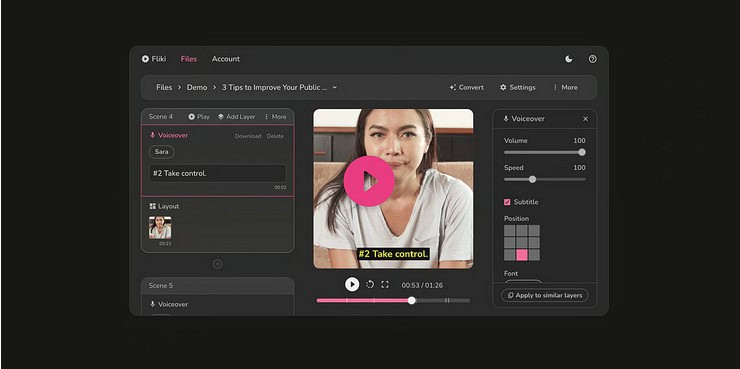Open the Files tab
Screen dimensions: 740x369
[189, 59]
